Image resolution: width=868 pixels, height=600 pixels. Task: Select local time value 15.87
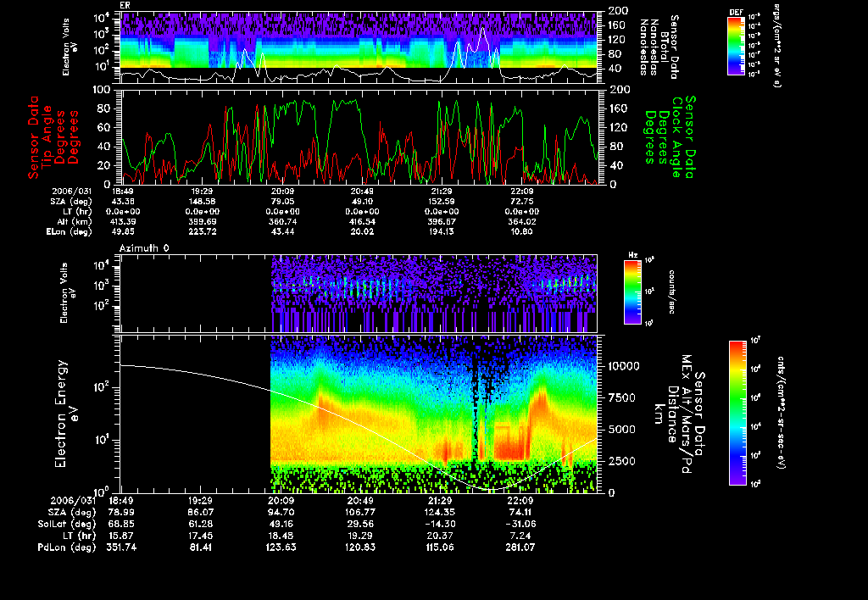click(x=123, y=536)
